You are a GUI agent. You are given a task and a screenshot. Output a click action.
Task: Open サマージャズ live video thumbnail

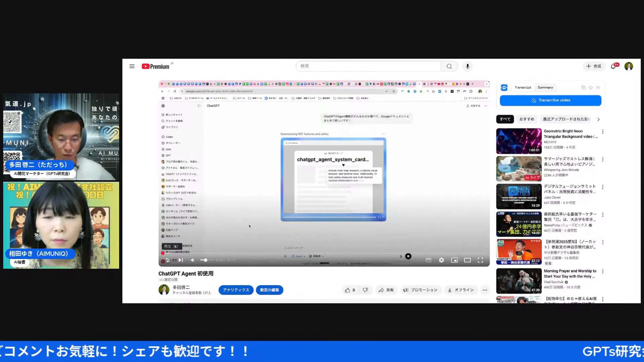tap(519, 169)
